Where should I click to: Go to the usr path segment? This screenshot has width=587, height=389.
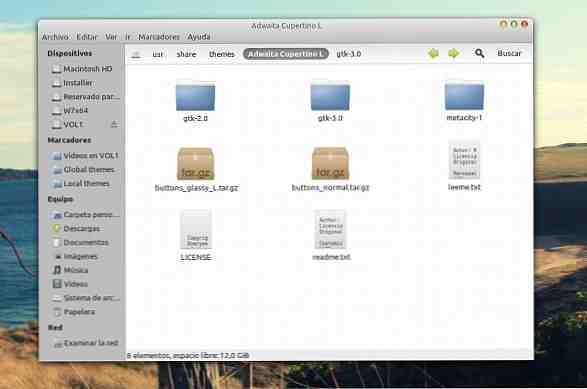[158, 54]
